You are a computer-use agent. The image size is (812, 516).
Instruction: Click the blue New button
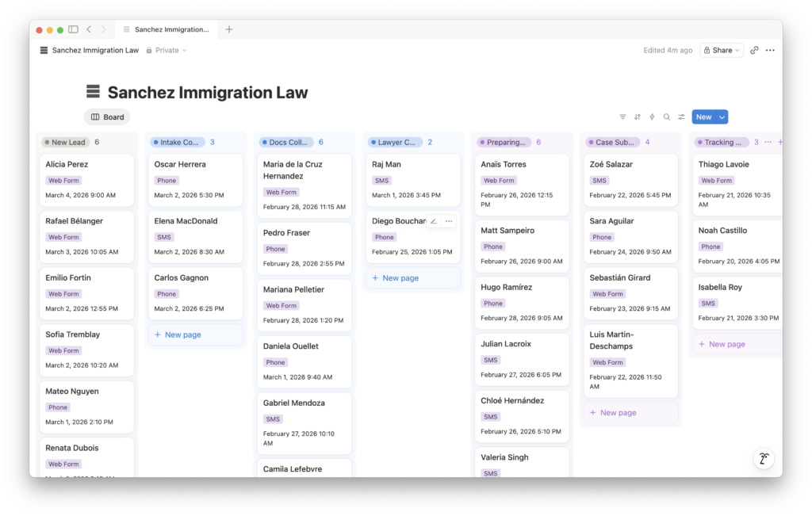click(x=703, y=117)
